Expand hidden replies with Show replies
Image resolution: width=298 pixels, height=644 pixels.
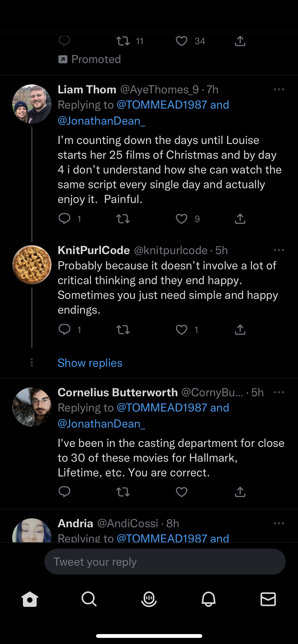pos(90,363)
